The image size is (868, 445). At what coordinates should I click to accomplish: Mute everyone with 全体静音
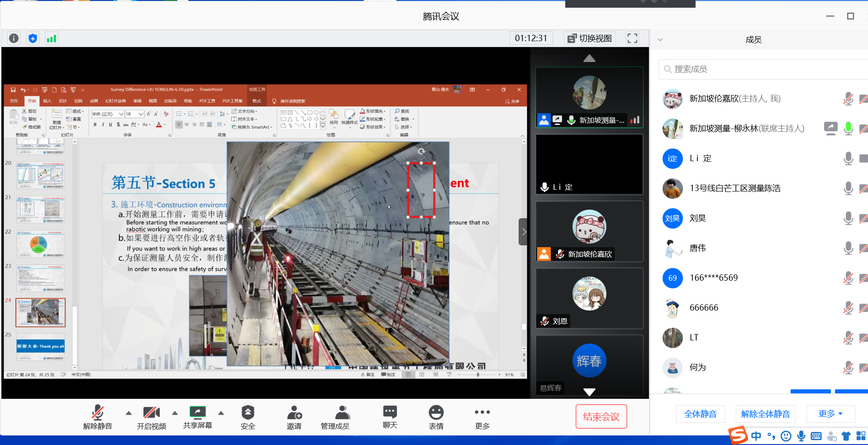(x=700, y=414)
